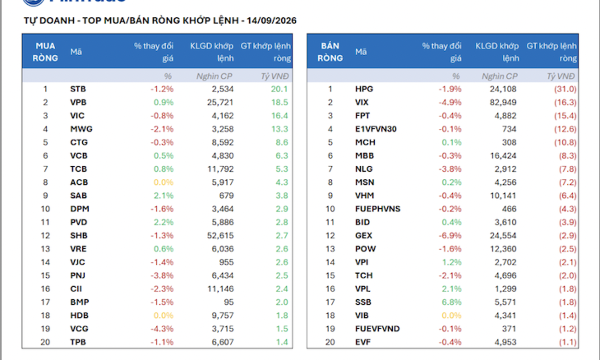Click the HDB ticker cell

pos(79,316)
